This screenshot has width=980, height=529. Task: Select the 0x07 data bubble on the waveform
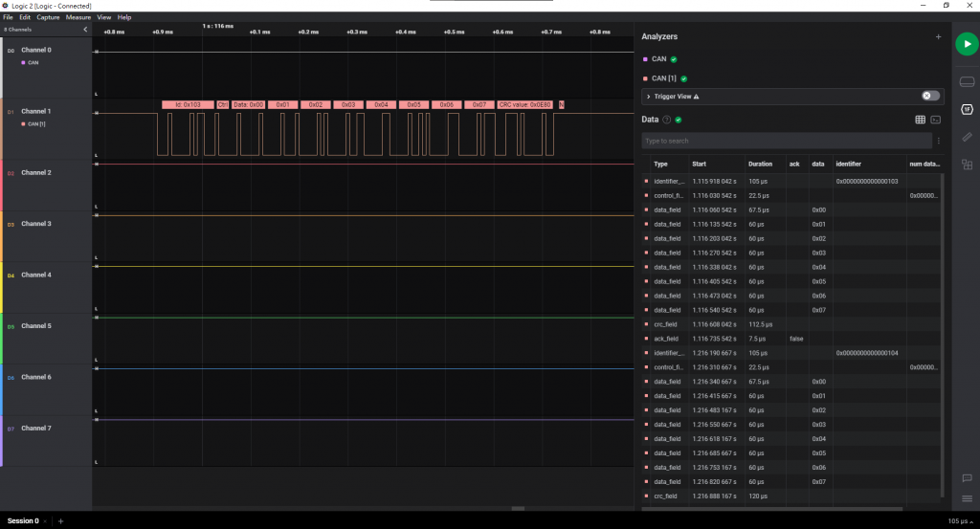pos(479,105)
